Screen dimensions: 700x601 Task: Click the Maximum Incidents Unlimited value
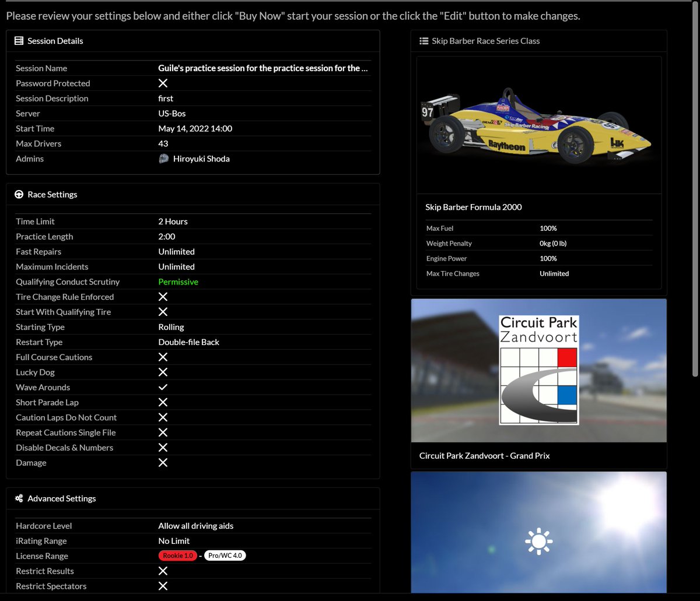pos(177,267)
